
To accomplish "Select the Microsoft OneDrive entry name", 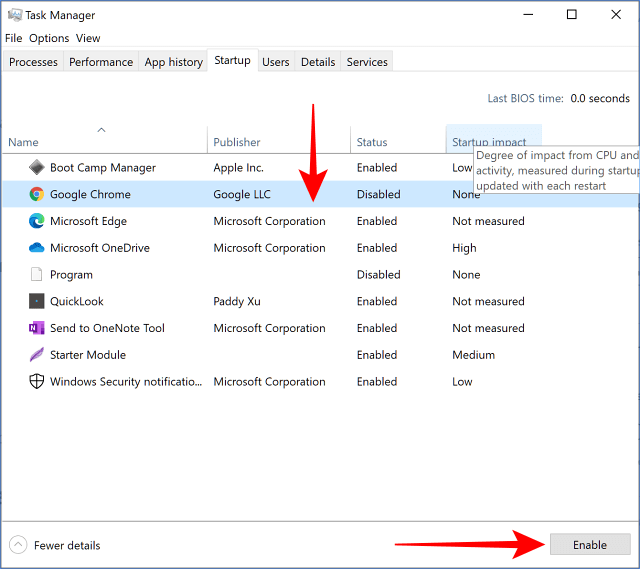I will click(x=100, y=248).
